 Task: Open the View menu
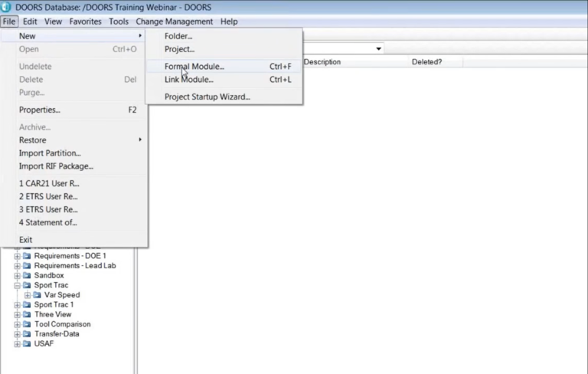coord(54,21)
